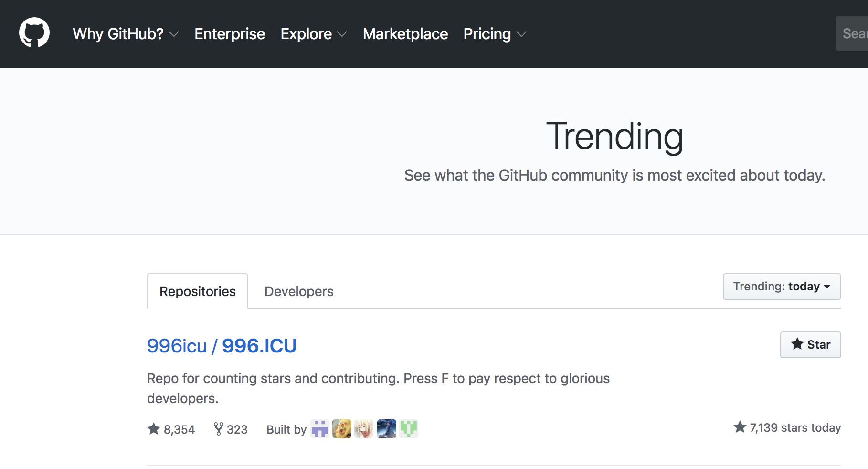Open the Trending: today date range selector
Screen dimensions: 868x469
click(x=782, y=287)
